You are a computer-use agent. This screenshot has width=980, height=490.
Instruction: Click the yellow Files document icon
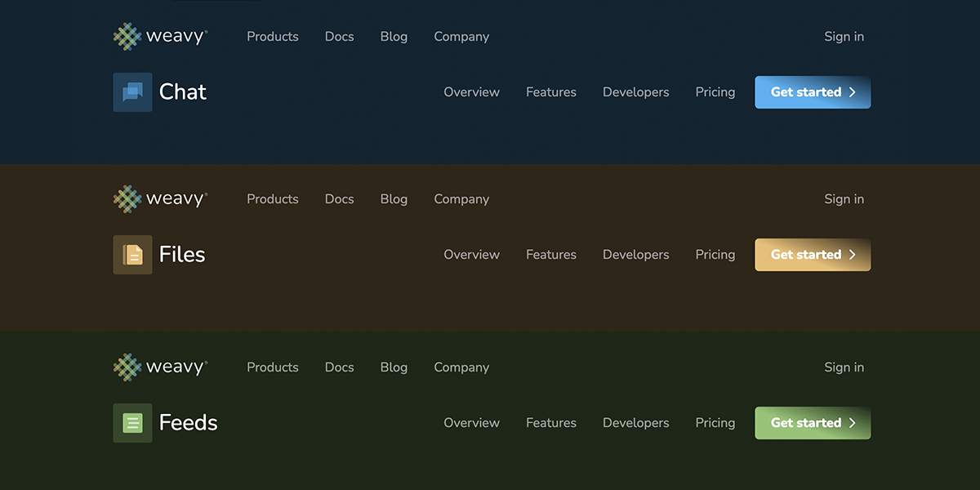coord(132,254)
